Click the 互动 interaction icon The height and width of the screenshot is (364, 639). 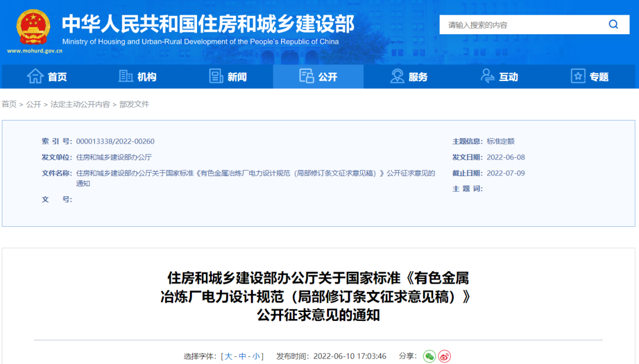coord(488,76)
